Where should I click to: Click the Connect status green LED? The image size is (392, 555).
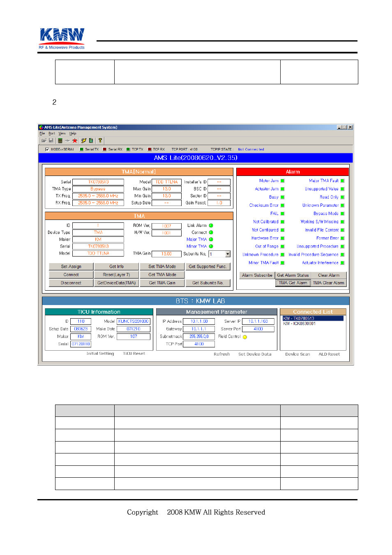point(211,233)
